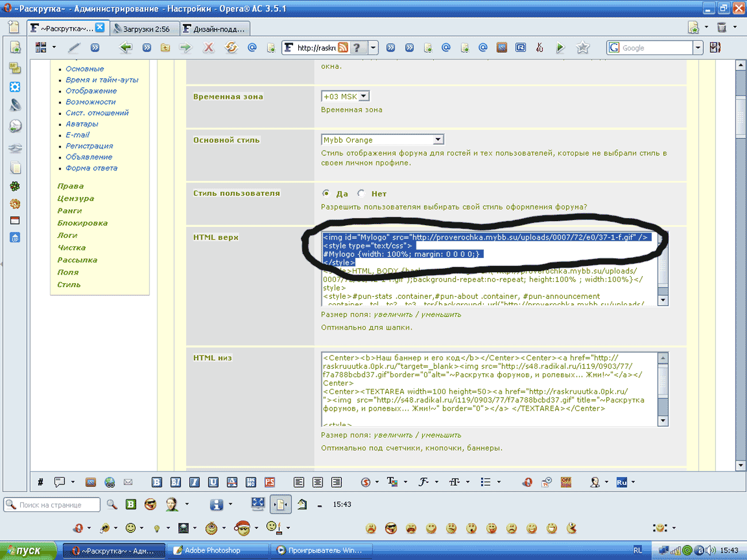The height and width of the screenshot is (560, 747).
Task: Click the Время и тайм-ауты link
Action: [x=102, y=80]
